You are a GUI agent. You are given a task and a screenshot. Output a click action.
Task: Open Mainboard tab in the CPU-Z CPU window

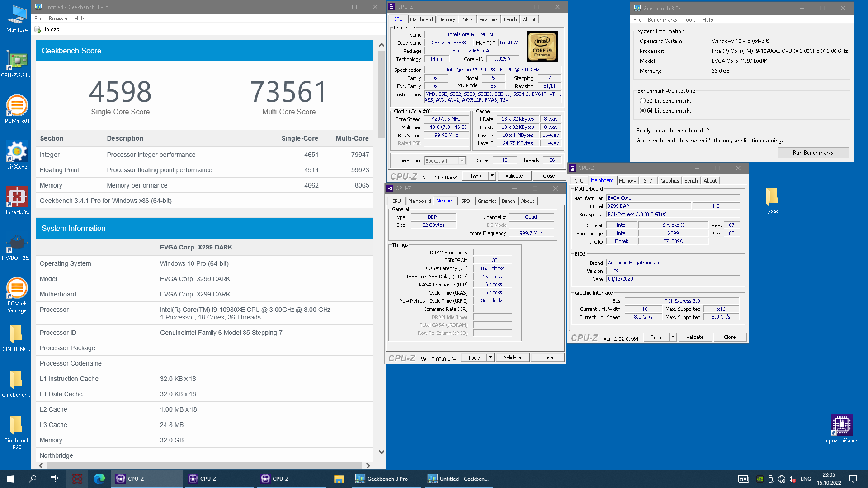421,19
